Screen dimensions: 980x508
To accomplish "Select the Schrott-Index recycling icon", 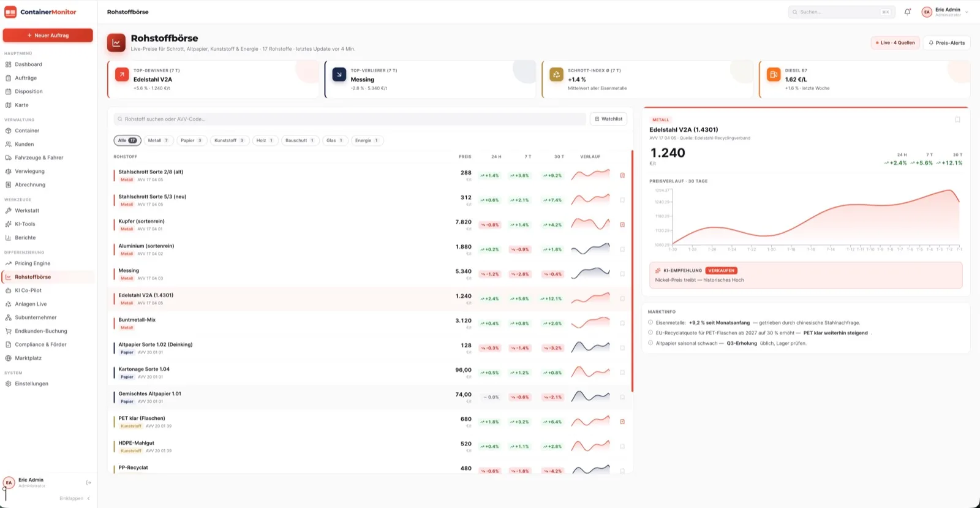I will (556, 74).
